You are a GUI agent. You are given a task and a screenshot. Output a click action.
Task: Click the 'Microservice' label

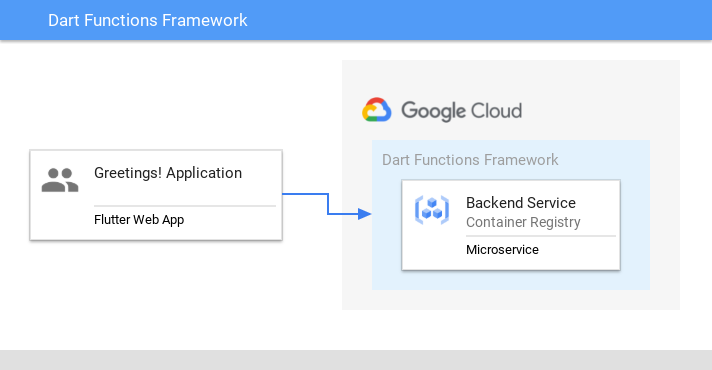(x=502, y=250)
